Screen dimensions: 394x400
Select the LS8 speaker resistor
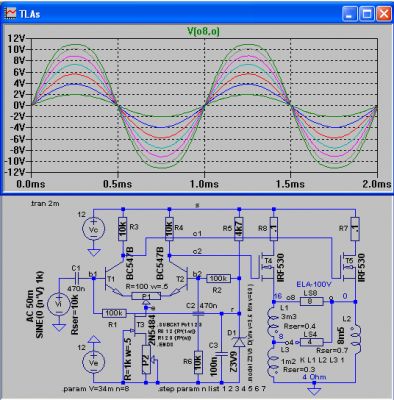[x=311, y=302]
